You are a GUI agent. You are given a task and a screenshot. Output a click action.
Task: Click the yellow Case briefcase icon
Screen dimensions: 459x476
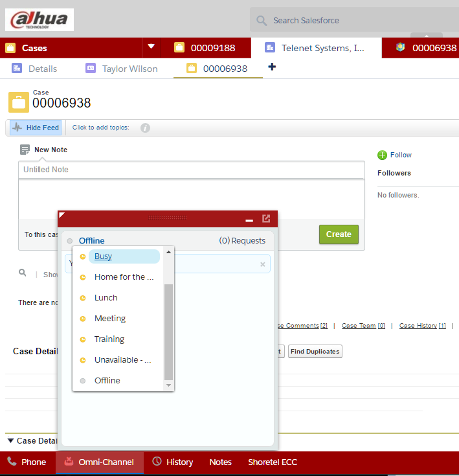(x=19, y=102)
